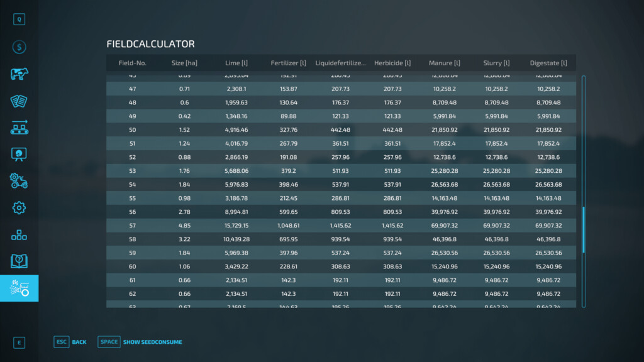Open the animals cow icon page
Viewport: 644px width, 362px height.
click(x=19, y=74)
